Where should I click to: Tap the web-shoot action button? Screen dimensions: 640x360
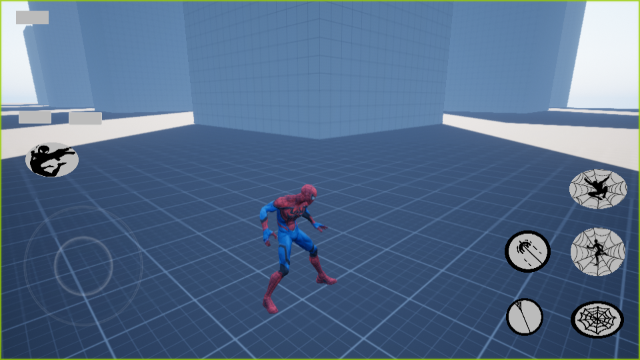click(528, 251)
